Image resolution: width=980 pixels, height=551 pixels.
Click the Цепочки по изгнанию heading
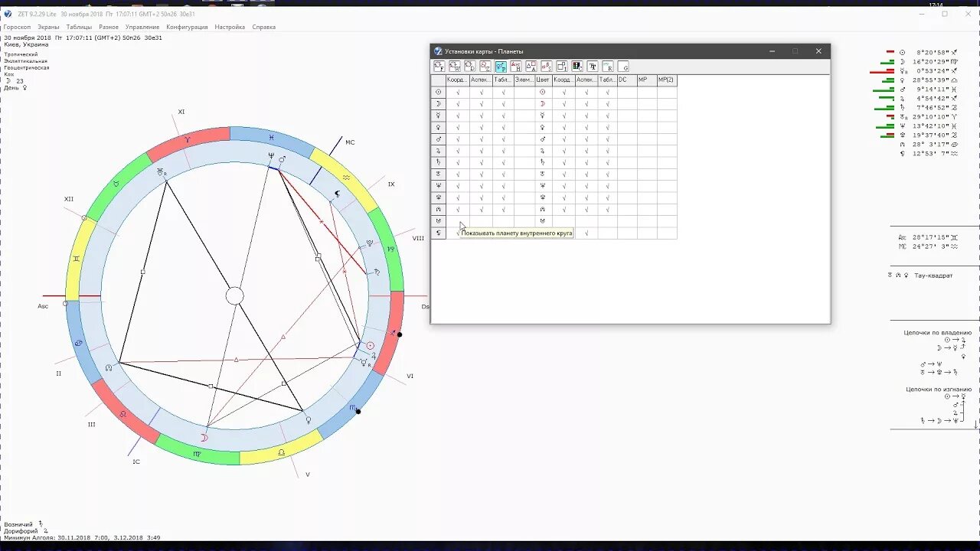pyautogui.click(x=939, y=390)
